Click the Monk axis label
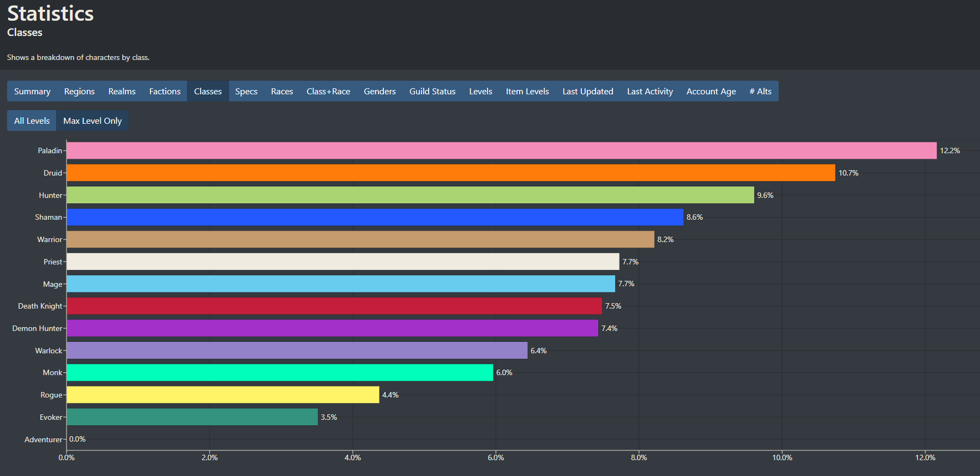Image resolution: width=980 pixels, height=476 pixels. [x=52, y=372]
